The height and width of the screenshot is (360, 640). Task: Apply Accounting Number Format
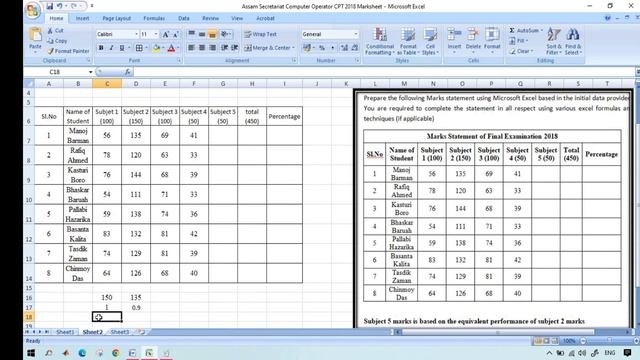pyautogui.click(x=307, y=48)
